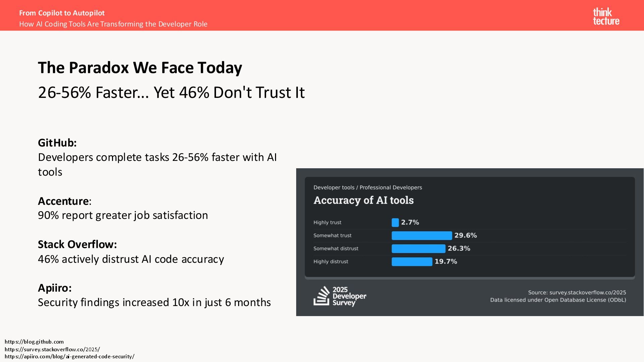This screenshot has height=362, width=644.
Task: Click the 'Accuracy of AI tools' chart title
Action: 364,200
